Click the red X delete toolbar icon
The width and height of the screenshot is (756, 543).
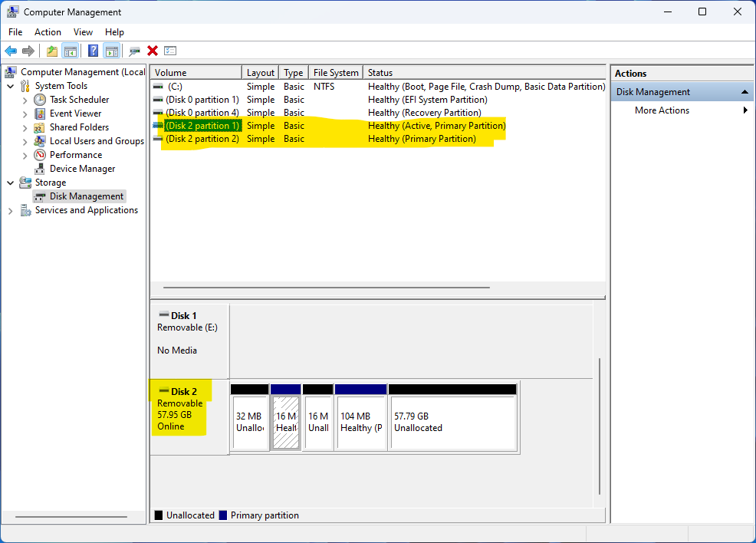(152, 51)
